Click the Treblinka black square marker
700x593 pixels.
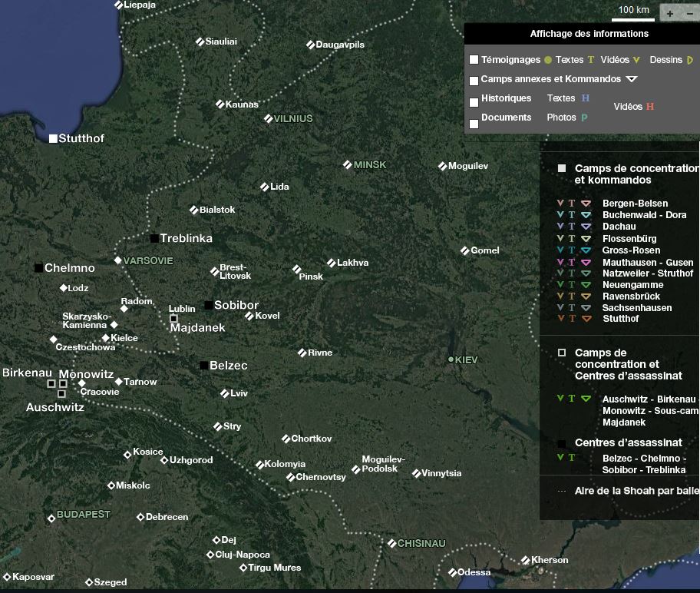click(x=154, y=238)
